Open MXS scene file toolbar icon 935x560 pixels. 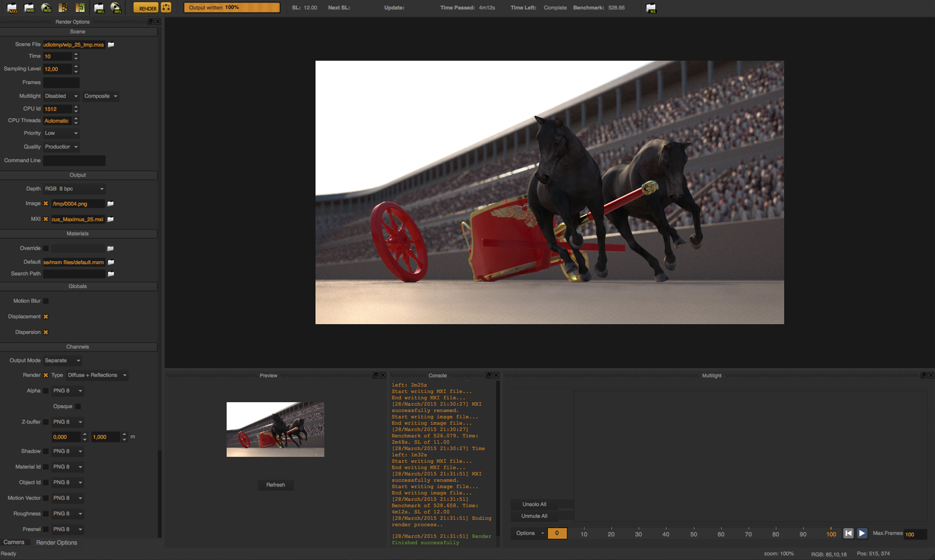[12, 8]
